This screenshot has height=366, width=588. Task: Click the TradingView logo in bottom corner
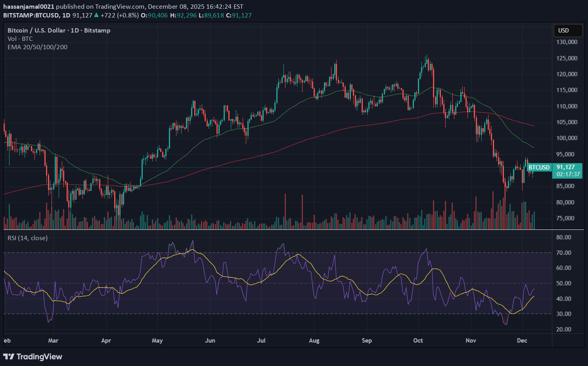(x=33, y=356)
